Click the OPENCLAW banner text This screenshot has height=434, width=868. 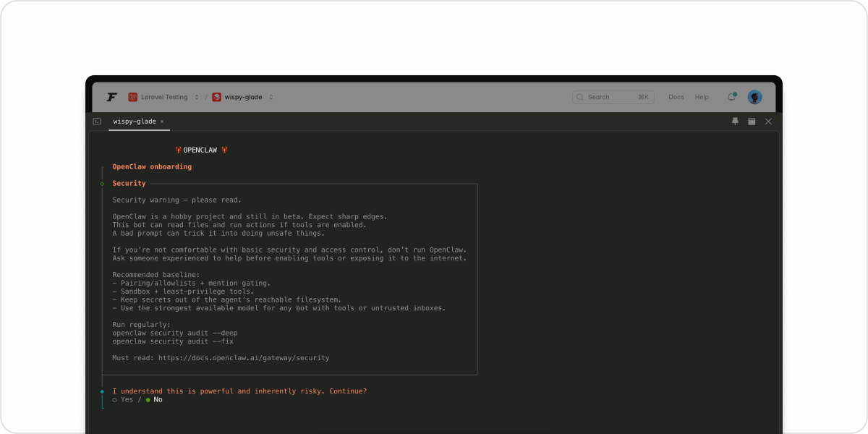pyautogui.click(x=200, y=150)
